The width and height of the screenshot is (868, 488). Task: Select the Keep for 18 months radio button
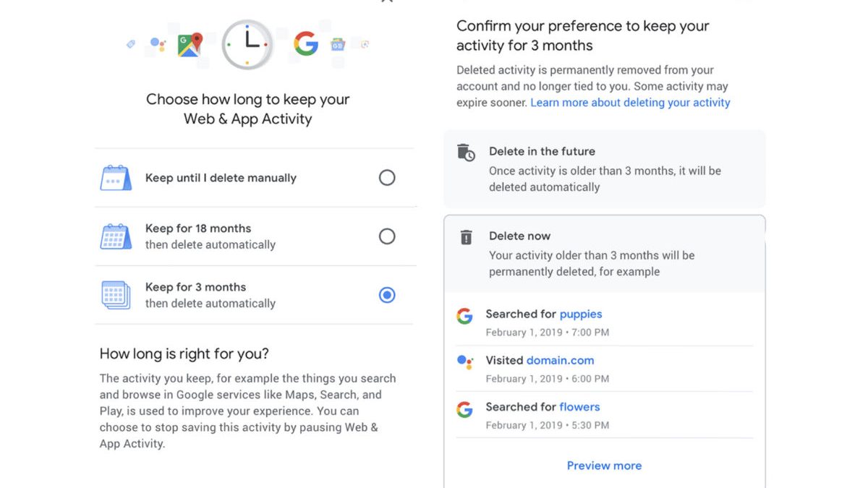coord(387,236)
